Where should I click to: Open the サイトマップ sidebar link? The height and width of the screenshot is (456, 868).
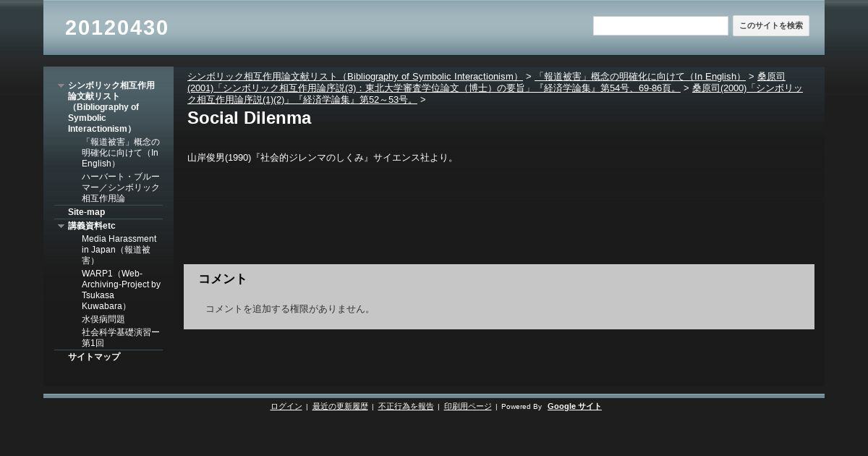[94, 357]
